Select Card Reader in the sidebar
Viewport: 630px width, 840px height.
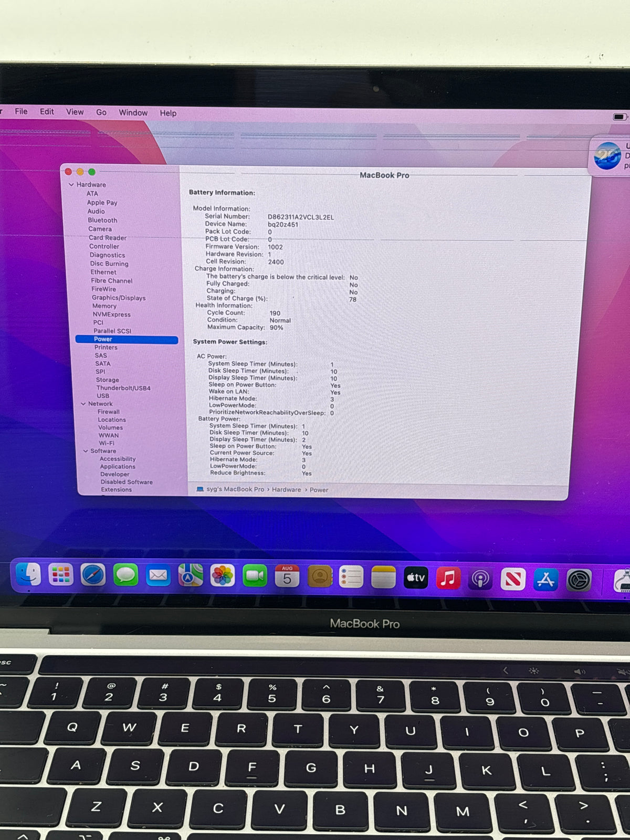[x=108, y=237]
